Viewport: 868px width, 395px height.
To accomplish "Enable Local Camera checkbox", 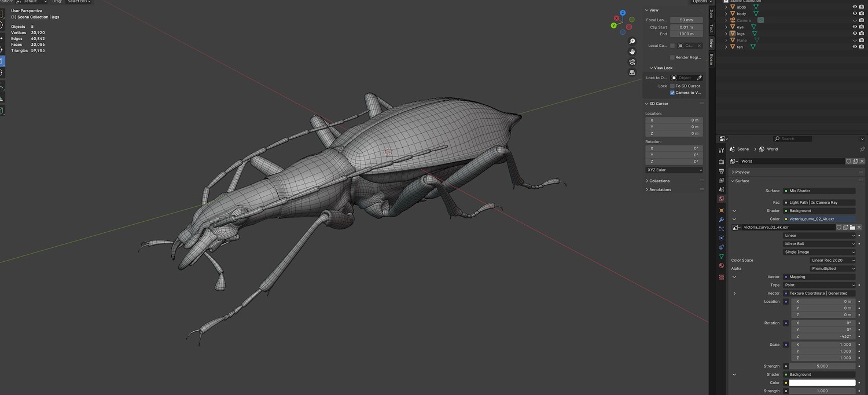I will (x=672, y=46).
